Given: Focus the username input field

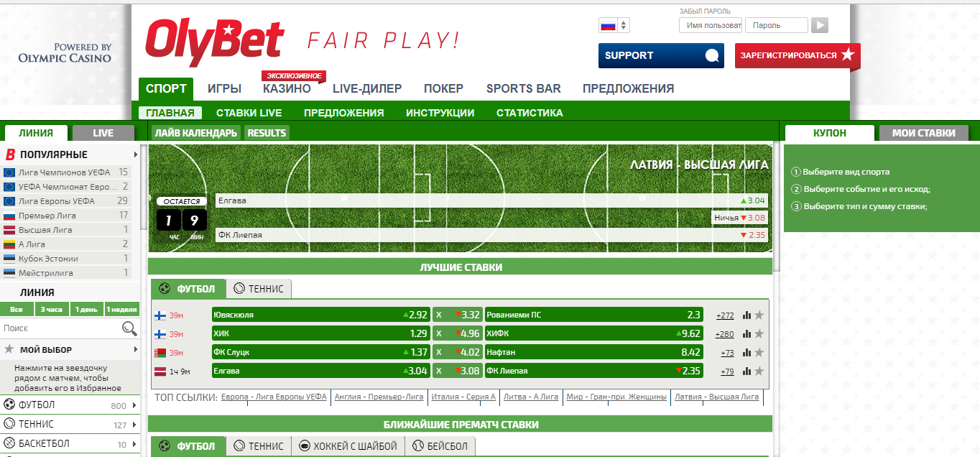Looking at the screenshot, I should 711,25.
